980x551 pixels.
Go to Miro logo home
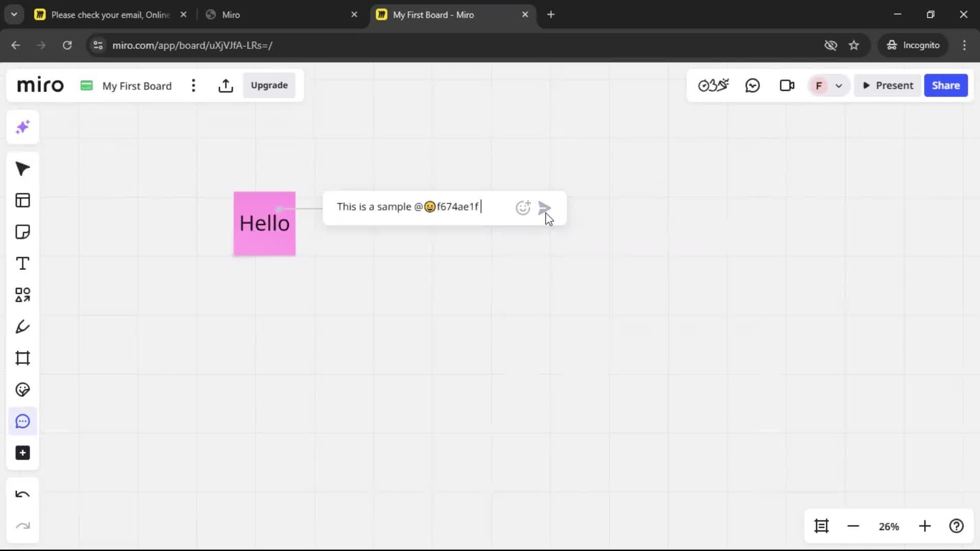40,85
